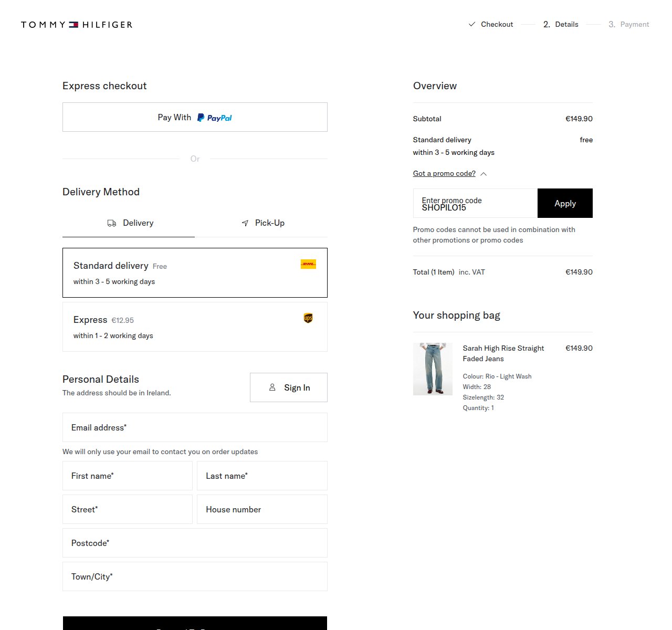Open the jeans product thumbnail
This screenshot has height=630, width=672.
[433, 369]
